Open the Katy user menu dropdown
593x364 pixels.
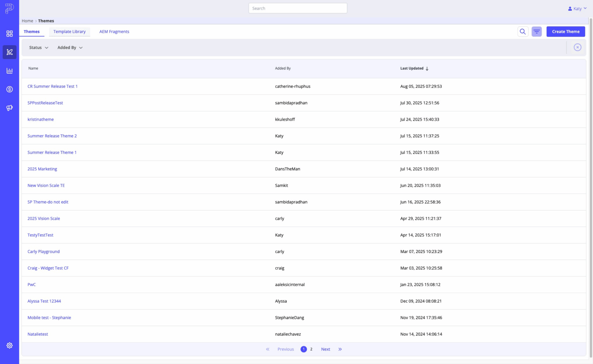click(x=577, y=8)
